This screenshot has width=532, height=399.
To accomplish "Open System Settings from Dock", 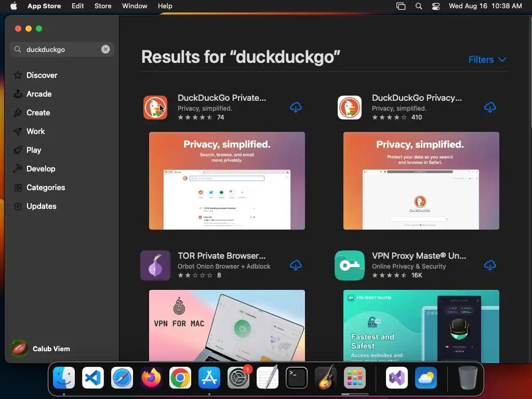I will [238, 378].
